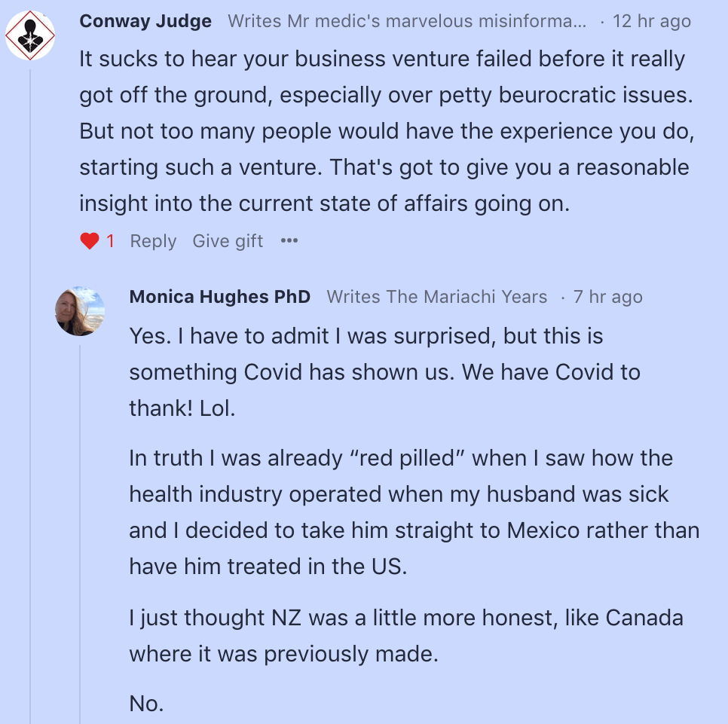Click the paragraph about NZ and Canada
This screenshot has width=728, height=724.
[405, 636]
